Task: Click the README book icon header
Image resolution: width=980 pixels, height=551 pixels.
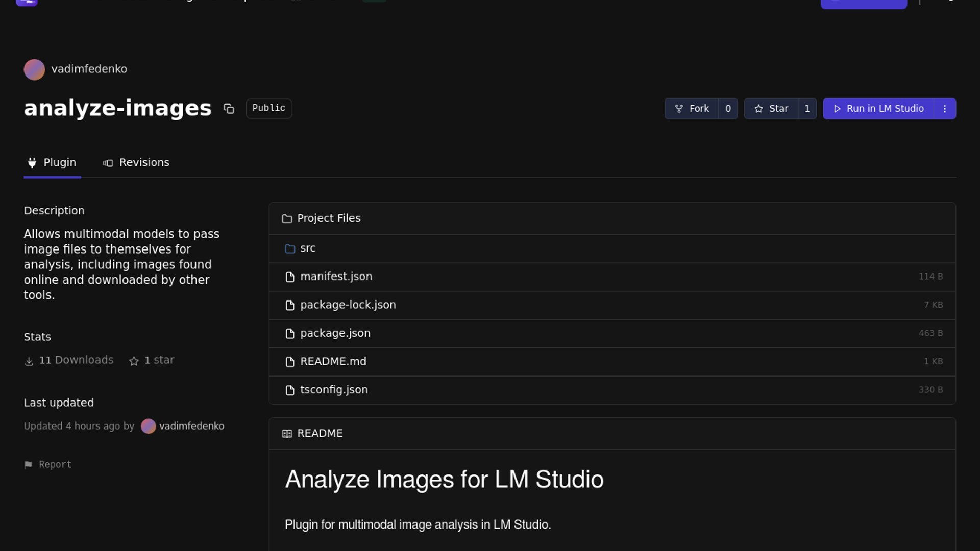Action: click(x=287, y=434)
